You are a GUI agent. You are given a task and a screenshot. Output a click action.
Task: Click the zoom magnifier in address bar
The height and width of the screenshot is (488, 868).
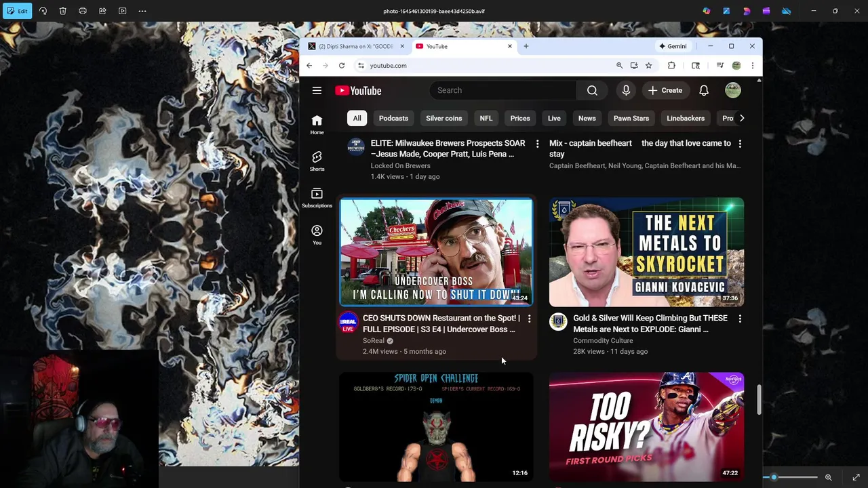tap(619, 66)
